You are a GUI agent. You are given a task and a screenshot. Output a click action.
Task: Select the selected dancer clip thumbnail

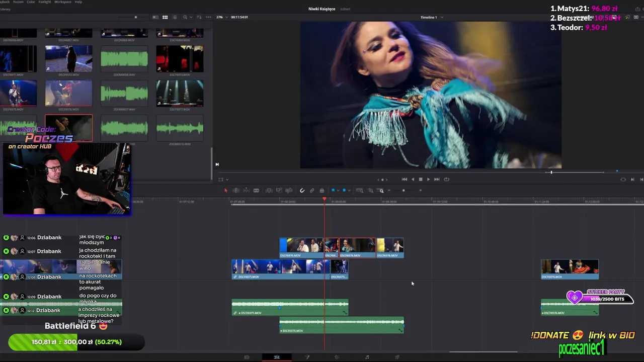69,128
